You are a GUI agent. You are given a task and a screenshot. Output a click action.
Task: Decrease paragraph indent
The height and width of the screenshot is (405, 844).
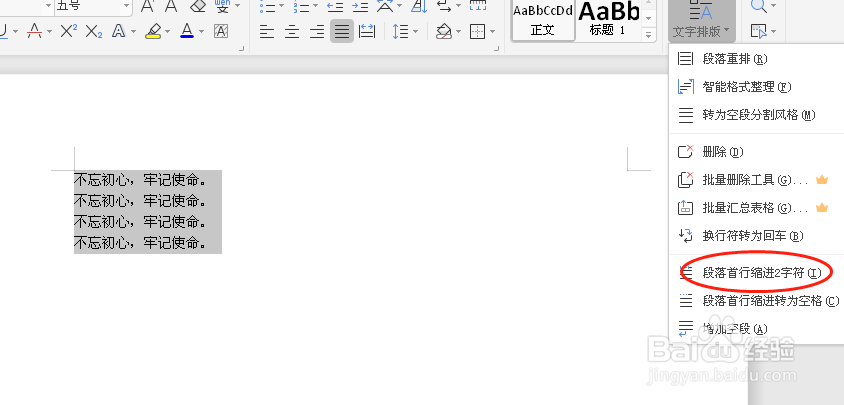pos(335,6)
